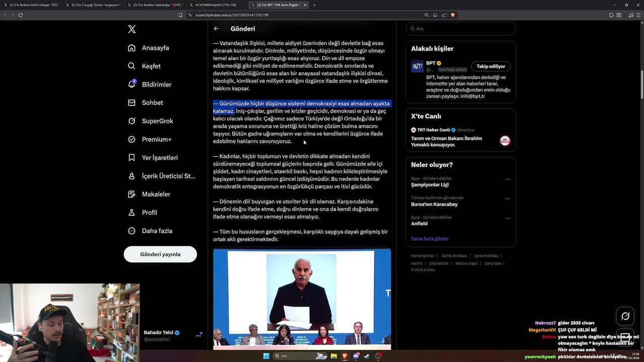Image resolution: width=644 pixels, height=362 pixels.
Task: Open İçerik Üreticisi Stüdyosu item
Action: coord(161,176)
